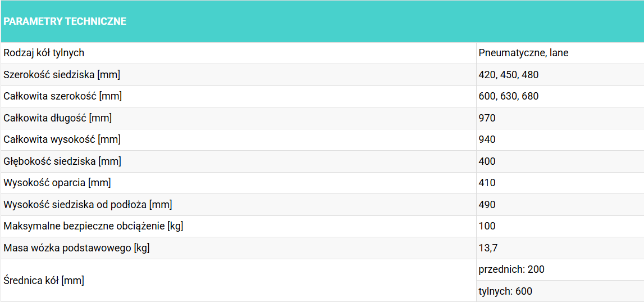The height and width of the screenshot is (302, 644).
Task: Select Głębokość siedziska [mm] label
Action: click(x=62, y=161)
